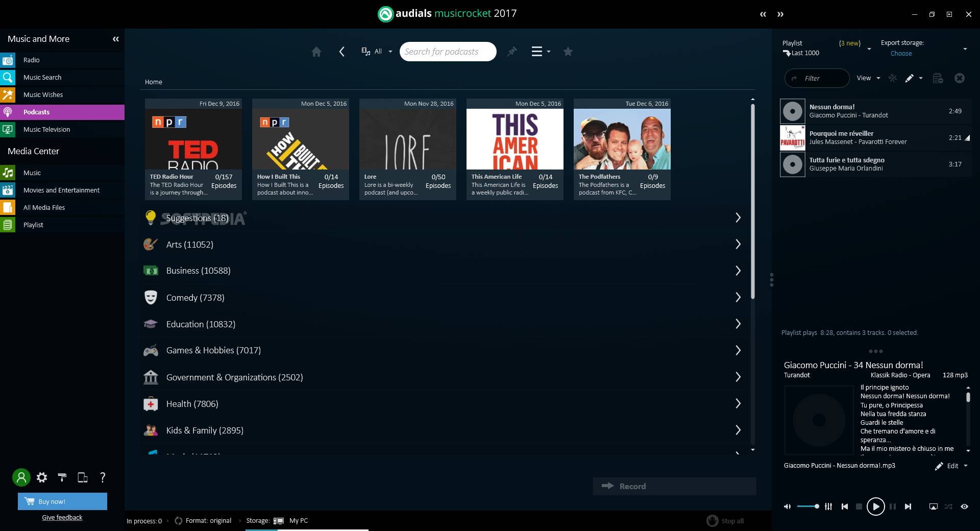Click the playlist export list icon
Image resolution: width=980 pixels, height=531 pixels.
[938, 78]
